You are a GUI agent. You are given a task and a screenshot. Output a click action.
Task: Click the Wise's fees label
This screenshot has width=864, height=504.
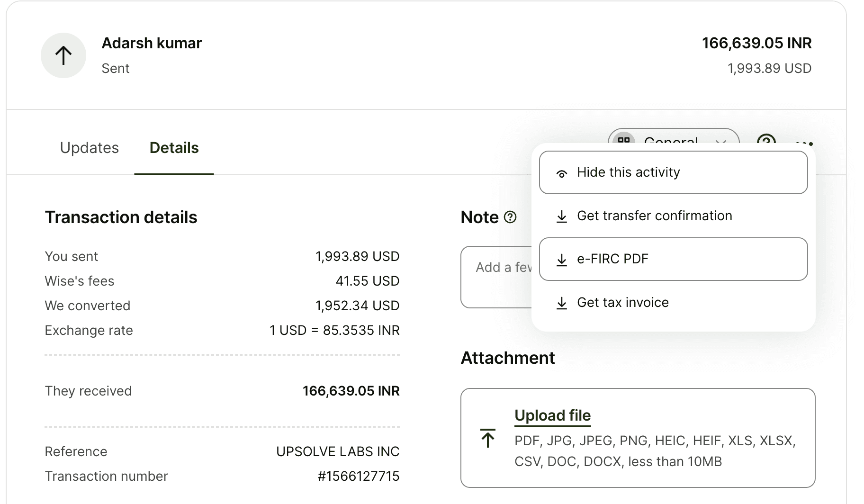pyautogui.click(x=80, y=281)
